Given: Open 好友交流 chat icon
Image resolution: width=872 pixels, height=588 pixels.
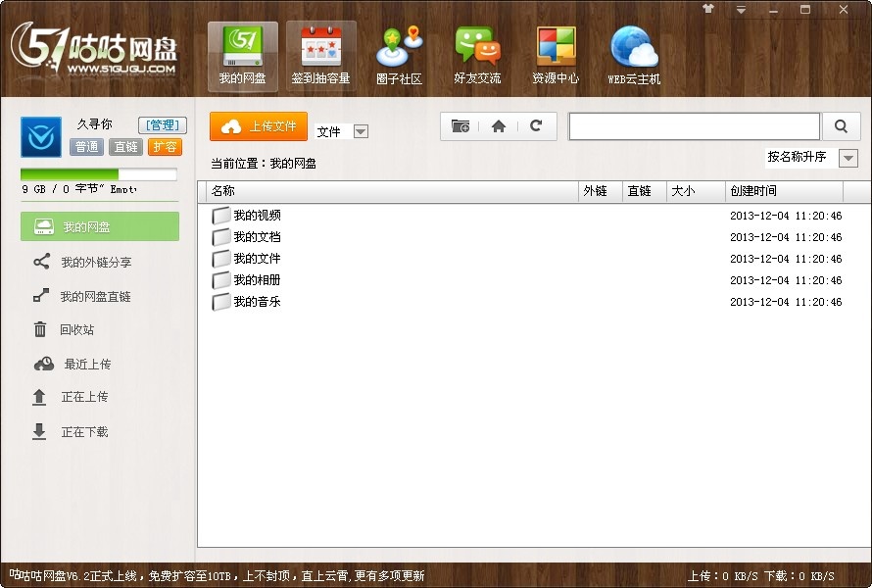Looking at the screenshot, I should 477,56.
